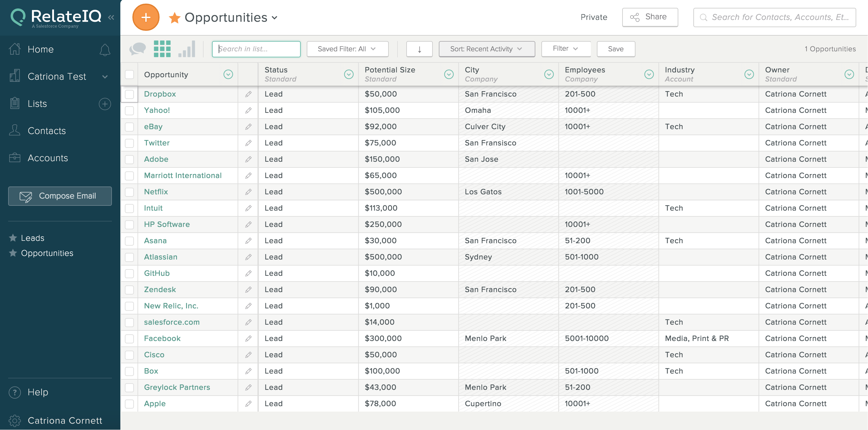Open Industry column options chevron

(x=749, y=74)
